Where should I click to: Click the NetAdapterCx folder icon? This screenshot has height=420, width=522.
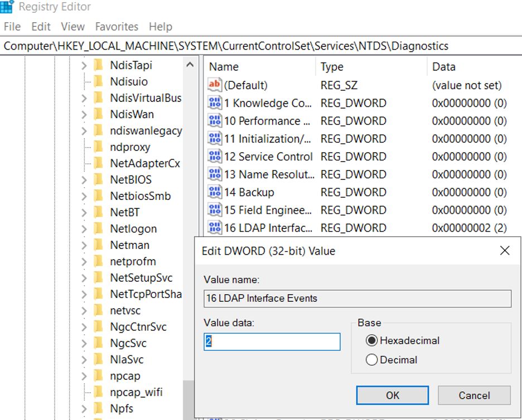98,163
